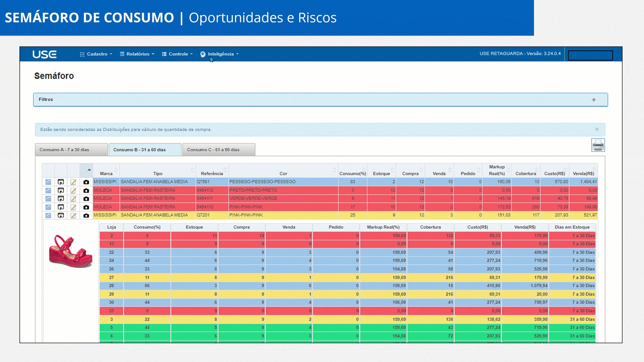Click blue details icon in reference Q7201 row
The image size is (644, 362).
[x=48, y=216]
